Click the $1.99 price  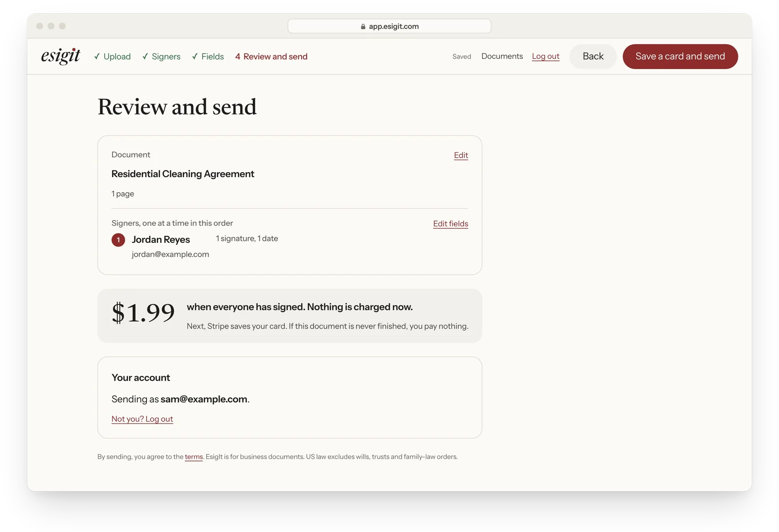click(x=143, y=312)
